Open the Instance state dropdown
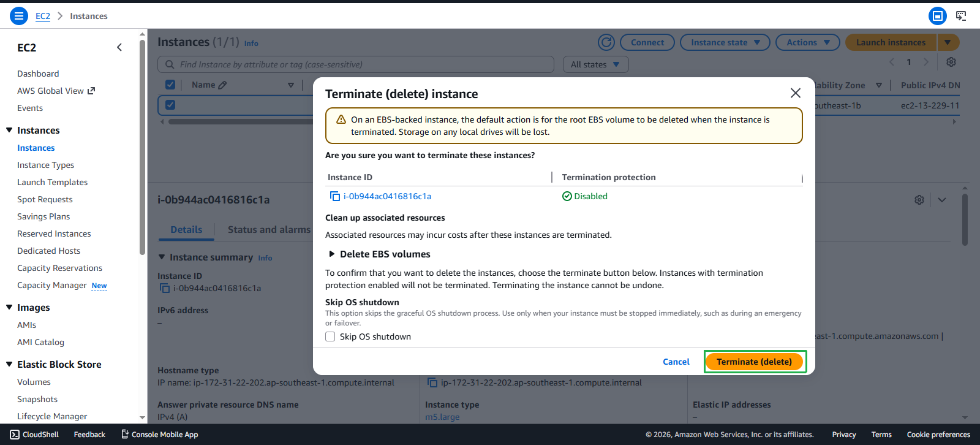The width and height of the screenshot is (980, 445). (725, 42)
